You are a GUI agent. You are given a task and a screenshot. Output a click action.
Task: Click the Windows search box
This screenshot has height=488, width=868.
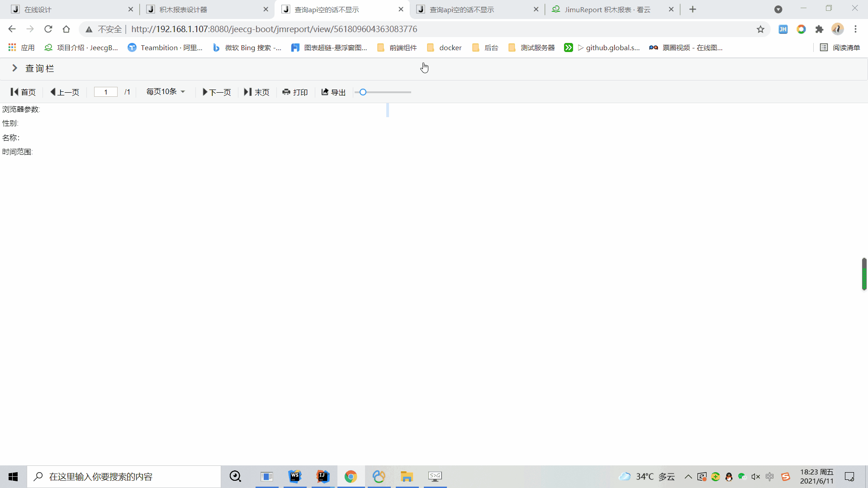[x=124, y=477]
